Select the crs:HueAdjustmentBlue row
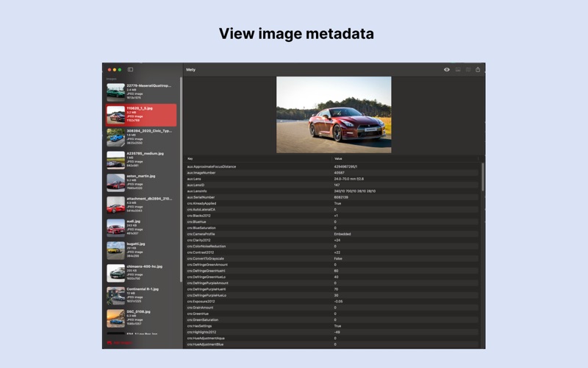 331,344
